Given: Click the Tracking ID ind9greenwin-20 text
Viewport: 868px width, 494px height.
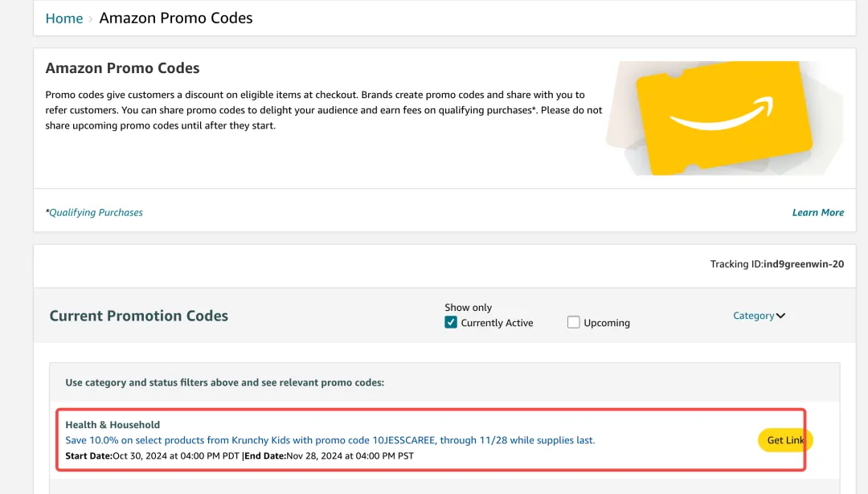Looking at the screenshot, I should pos(776,264).
